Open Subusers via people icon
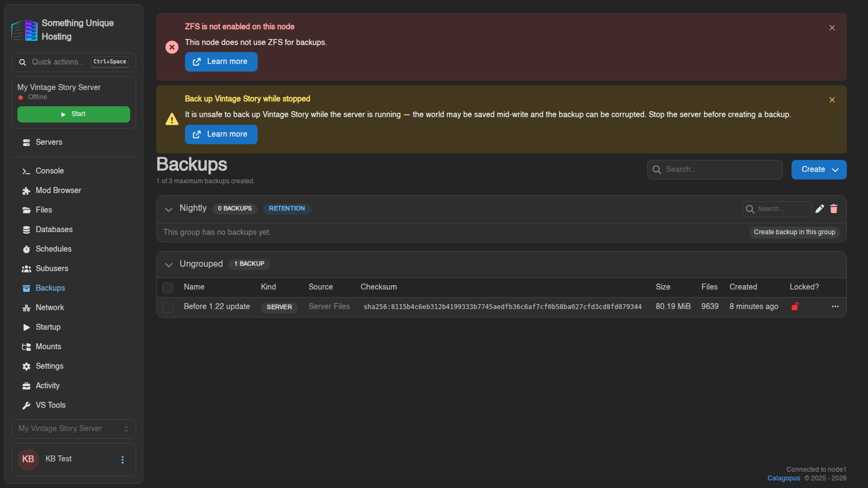The width and height of the screenshot is (868, 488). click(26, 269)
